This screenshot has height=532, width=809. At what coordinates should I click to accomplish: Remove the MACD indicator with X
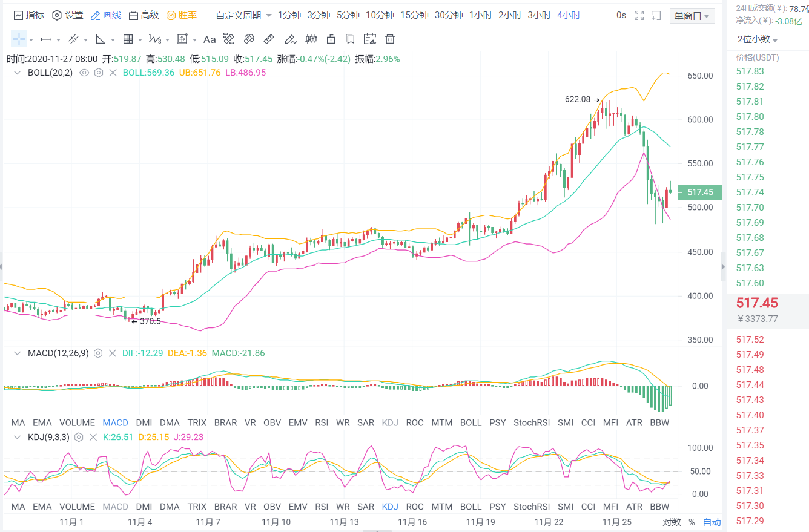pyautogui.click(x=112, y=353)
